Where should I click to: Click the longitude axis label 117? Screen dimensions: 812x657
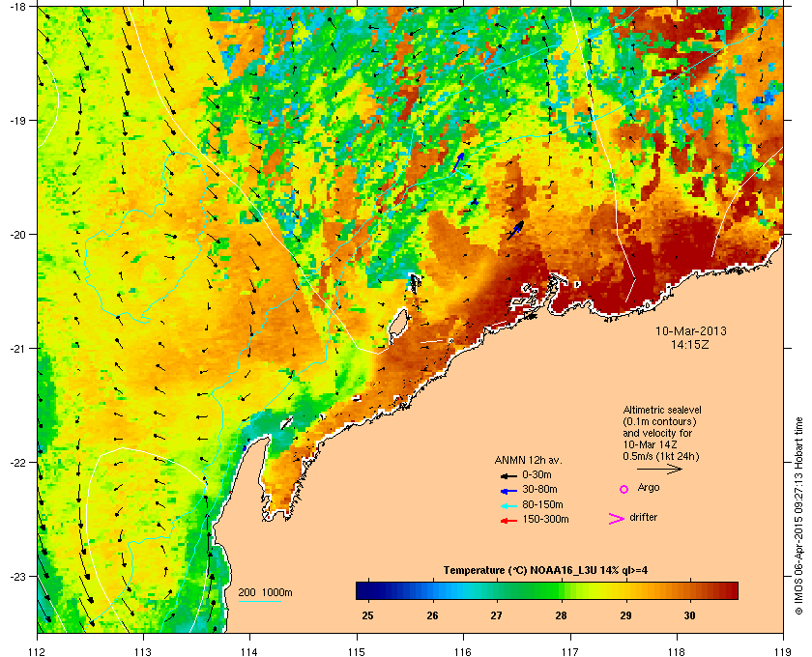click(x=570, y=651)
